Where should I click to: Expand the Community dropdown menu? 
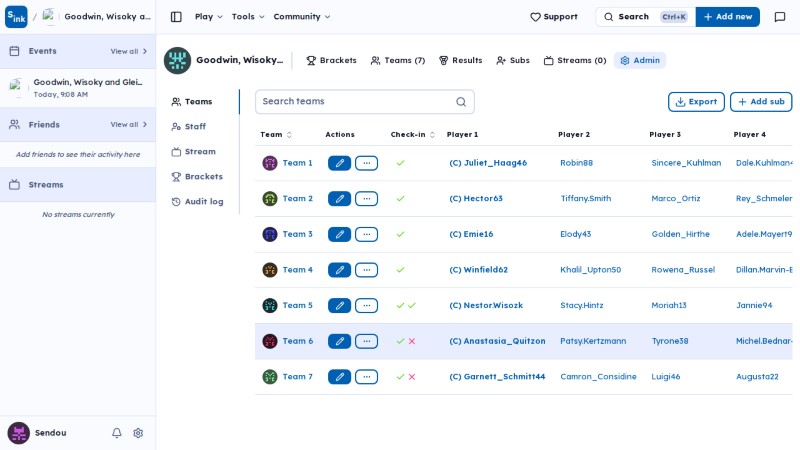(302, 17)
